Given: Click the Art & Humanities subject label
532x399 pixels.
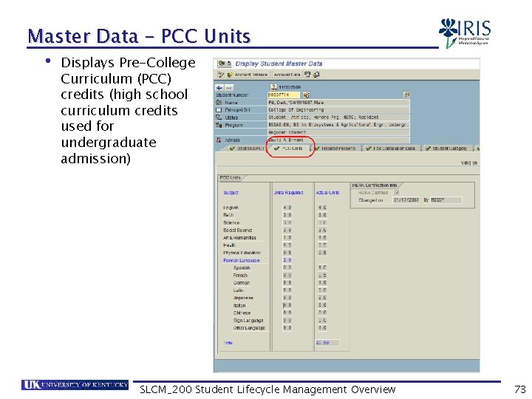Looking at the screenshot, I should point(239,237).
